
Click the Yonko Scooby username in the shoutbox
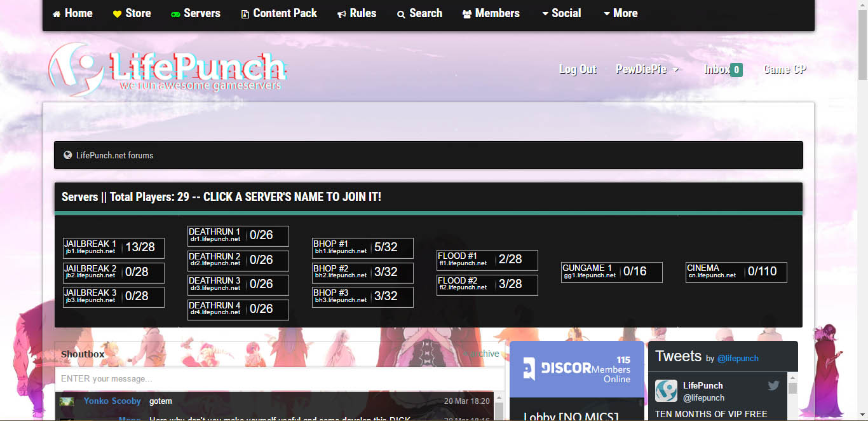(x=112, y=401)
